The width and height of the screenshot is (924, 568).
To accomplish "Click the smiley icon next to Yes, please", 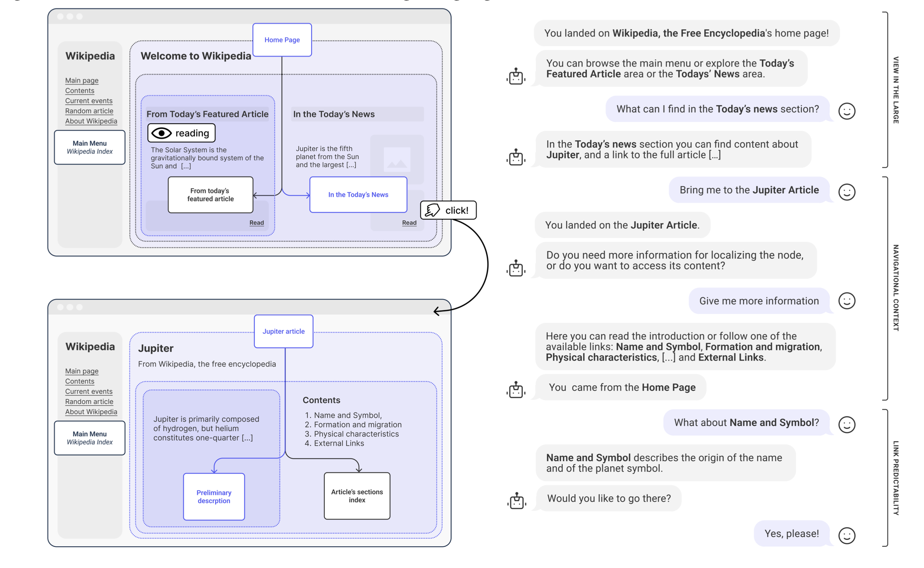I will (847, 536).
